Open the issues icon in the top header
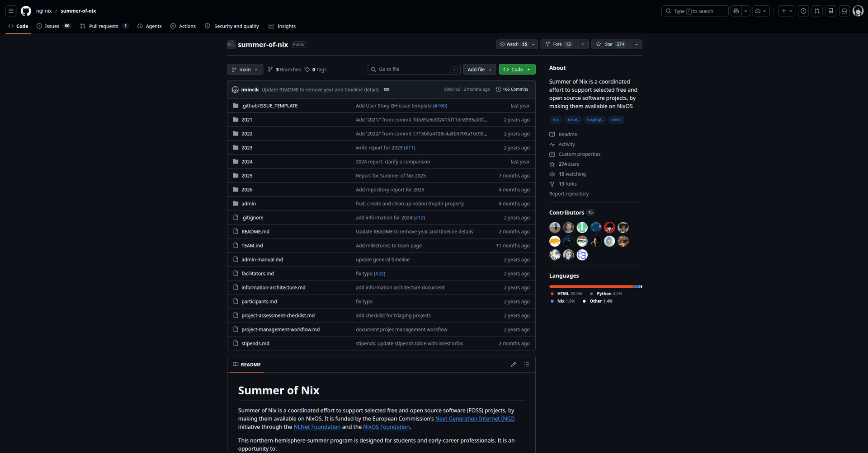The width and height of the screenshot is (868, 453). point(803,11)
